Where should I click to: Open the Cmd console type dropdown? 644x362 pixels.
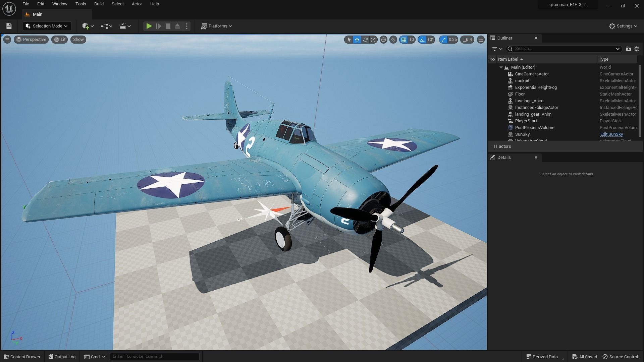[x=95, y=357]
